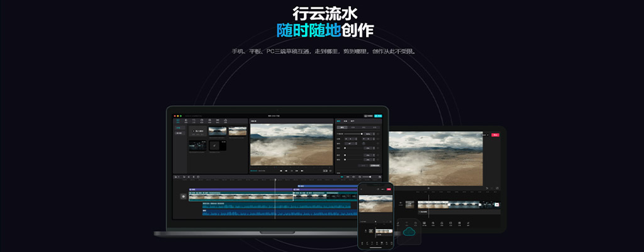The height and width of the screenshot is (252, 644).
Task: Click the round track icon left of video track
Action: (x=183, y=197)
